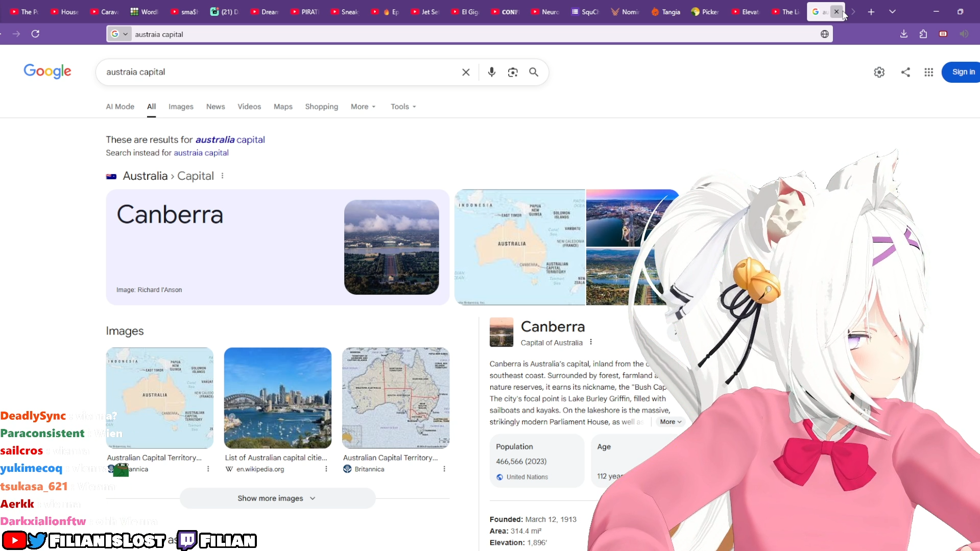Switch to the Images results tab
Viewport: 980px width, 551px height.
(181, 107)
